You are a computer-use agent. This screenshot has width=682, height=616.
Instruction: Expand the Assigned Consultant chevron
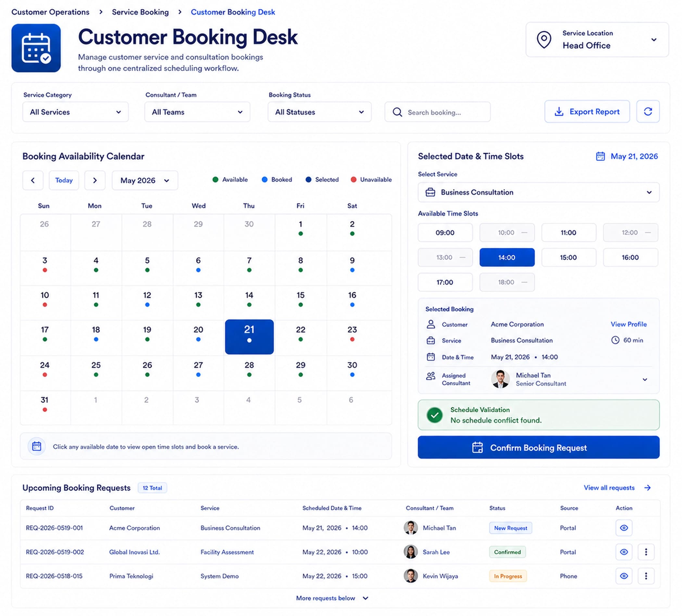point(645,379)
